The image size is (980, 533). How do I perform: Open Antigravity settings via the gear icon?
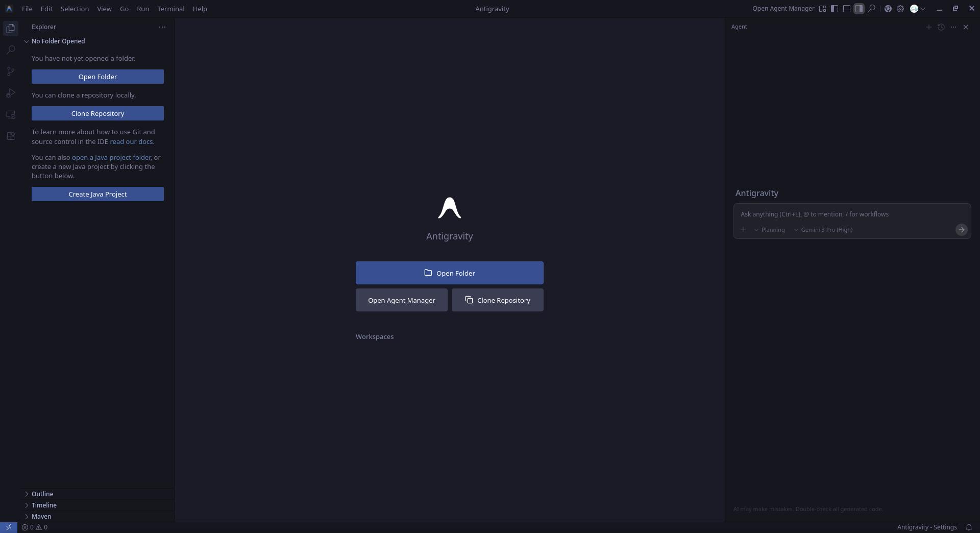(900, 9)
